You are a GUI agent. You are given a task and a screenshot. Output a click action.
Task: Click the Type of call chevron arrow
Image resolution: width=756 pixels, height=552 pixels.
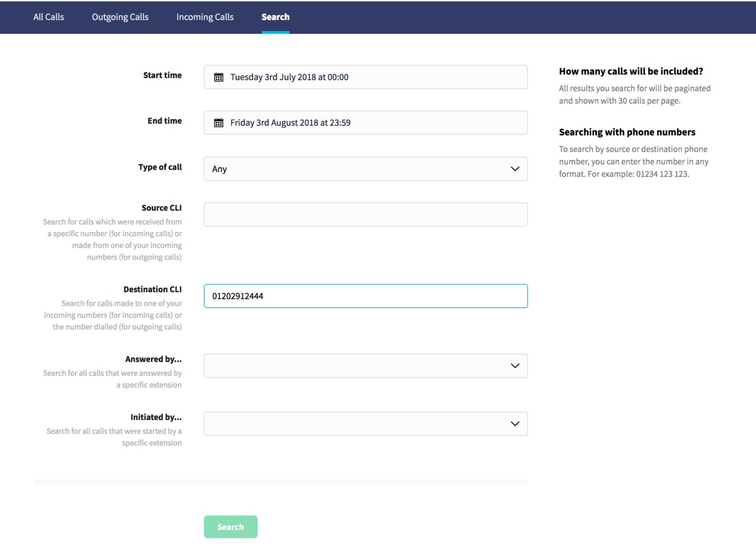(x=515, y=169)
